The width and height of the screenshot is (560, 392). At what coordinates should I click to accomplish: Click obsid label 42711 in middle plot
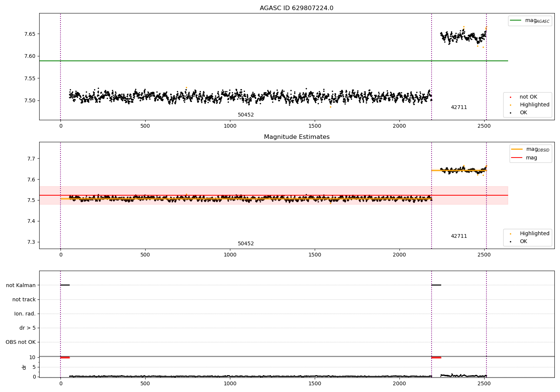click(x=459, y=236)
